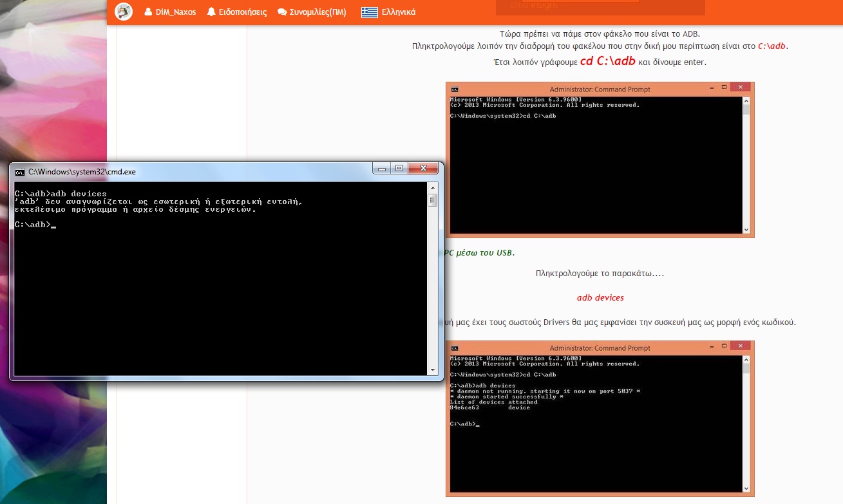This screenshot has height=504, width=843.
Task: Click the green 'PC μέσω του USB' text
Action: (479, 253)
